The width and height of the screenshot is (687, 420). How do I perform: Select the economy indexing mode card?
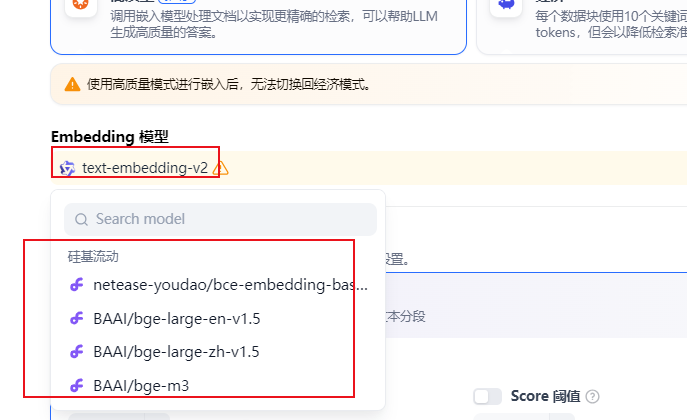coord(582,24)
